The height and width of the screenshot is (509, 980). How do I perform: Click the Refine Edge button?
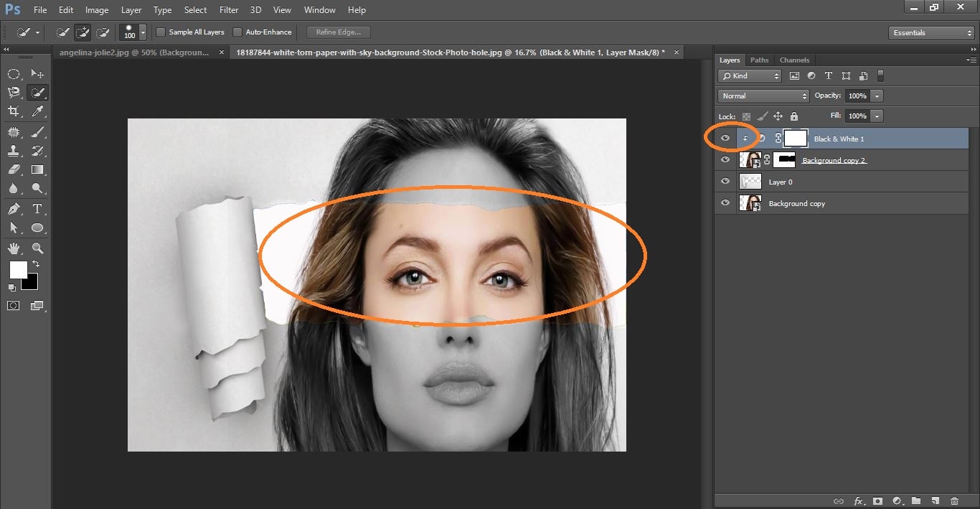[x=338, y=32]
